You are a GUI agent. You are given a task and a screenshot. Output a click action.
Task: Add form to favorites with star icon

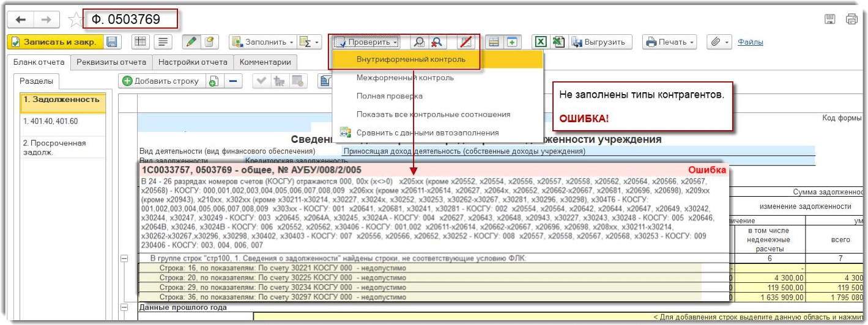[x=75, y=20]
